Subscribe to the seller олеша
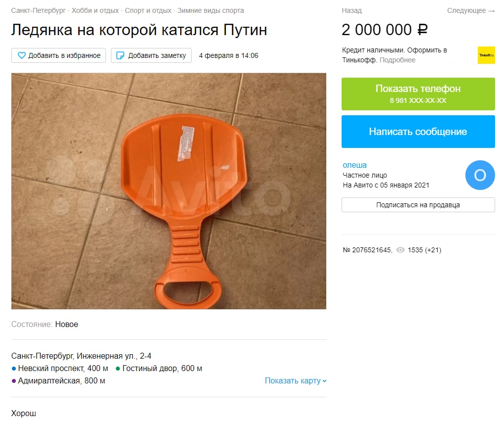 click(418, 205)
